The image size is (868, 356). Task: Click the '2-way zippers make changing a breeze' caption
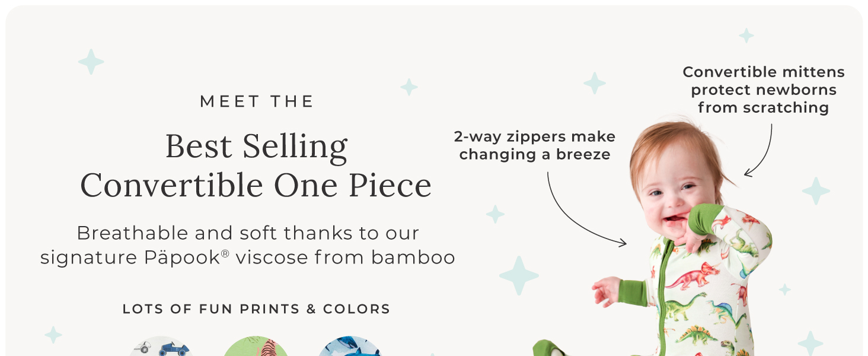(x=535, y=145)
